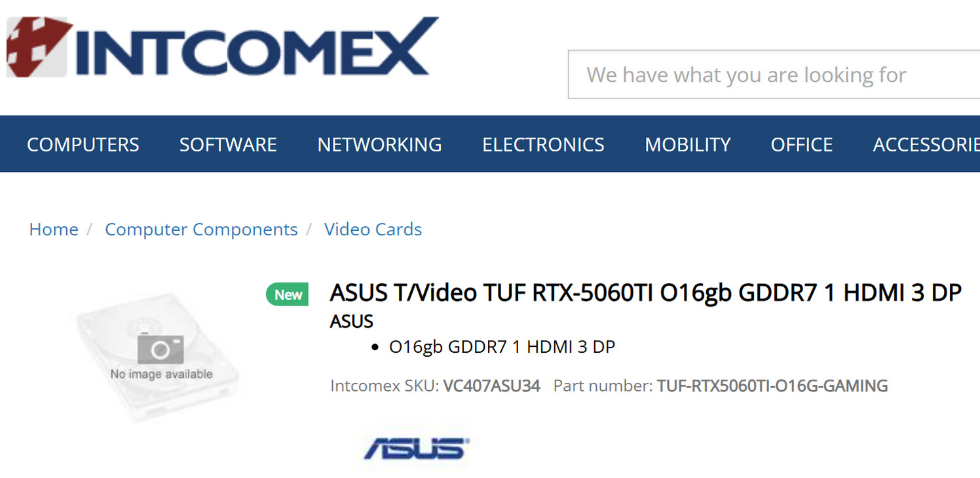
Task: Open the Computers menu
Action: pyautogui.click(x=83, y=144)
